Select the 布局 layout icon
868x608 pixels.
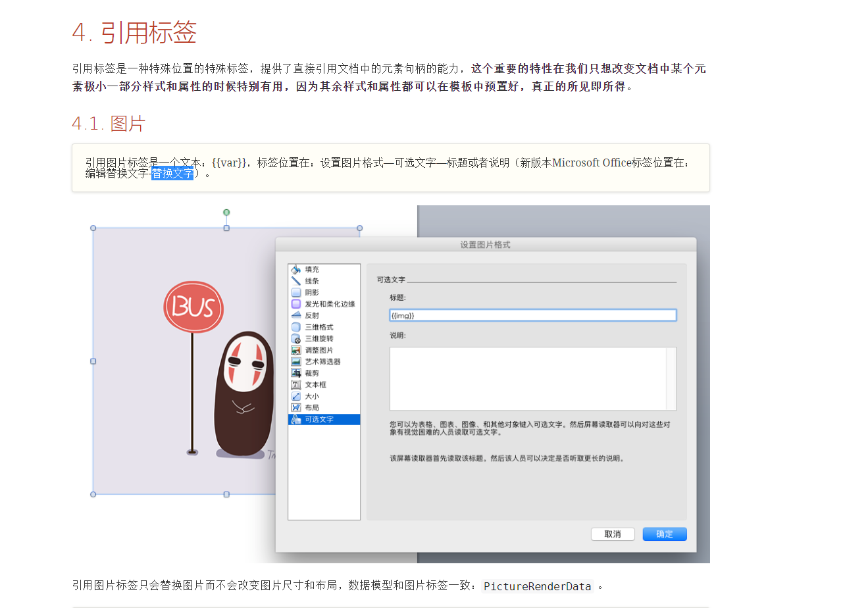pyautogui.click(x=296, y=408)
